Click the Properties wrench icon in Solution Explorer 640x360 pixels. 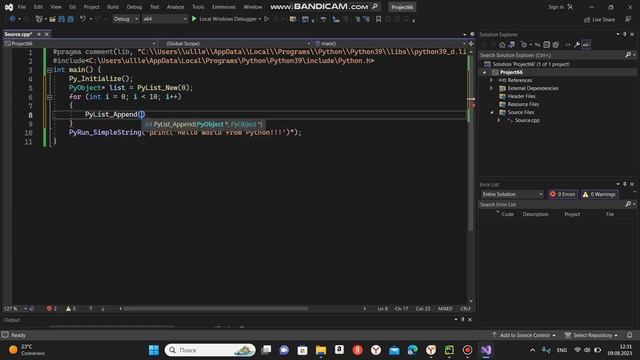click(577, 44)
